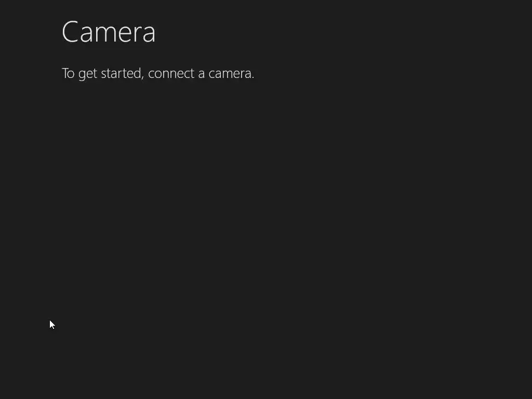532x399 pixels.
Task: Click the first "a" in the Camera heading
Action: click(87, 34)
